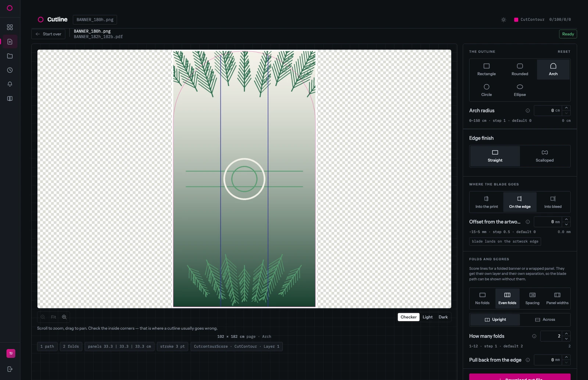Open the folder icon in sidebar
The height and width of the screenshot is (380, 588).
(x=10, y=56)
